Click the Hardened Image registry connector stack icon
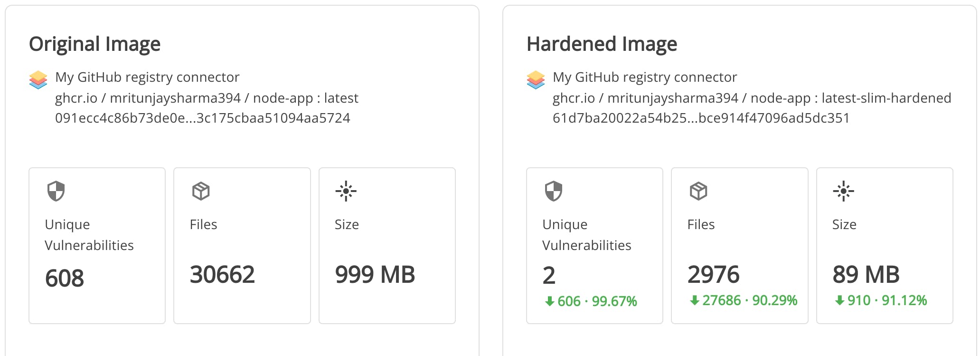Viewport: 980px width, 356px height. [x=536, y=80]
